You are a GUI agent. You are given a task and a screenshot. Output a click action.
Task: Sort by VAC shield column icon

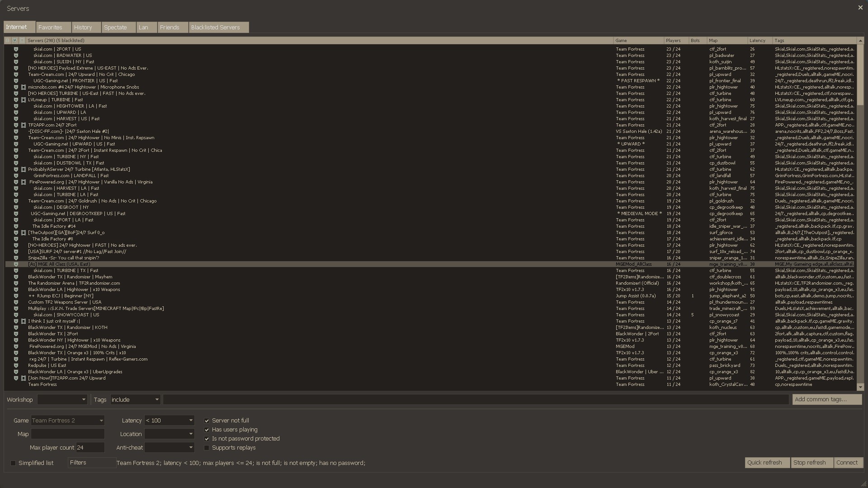[14, 41]
